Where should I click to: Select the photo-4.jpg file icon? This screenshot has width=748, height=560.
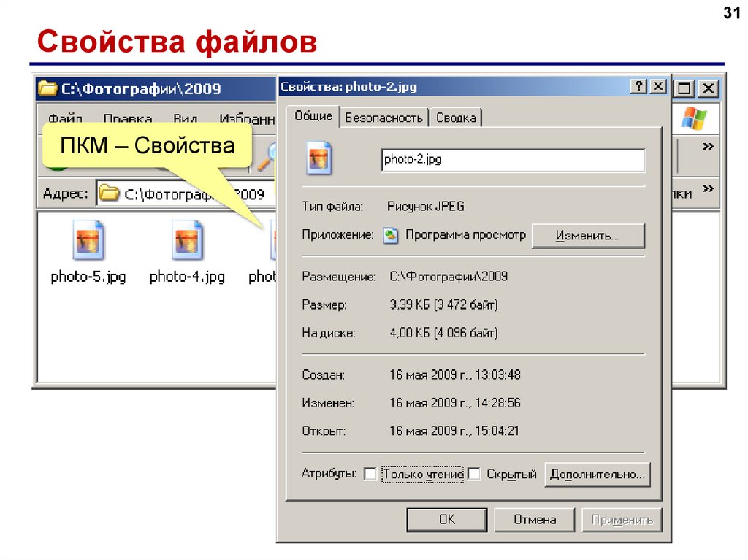(187, 242)
